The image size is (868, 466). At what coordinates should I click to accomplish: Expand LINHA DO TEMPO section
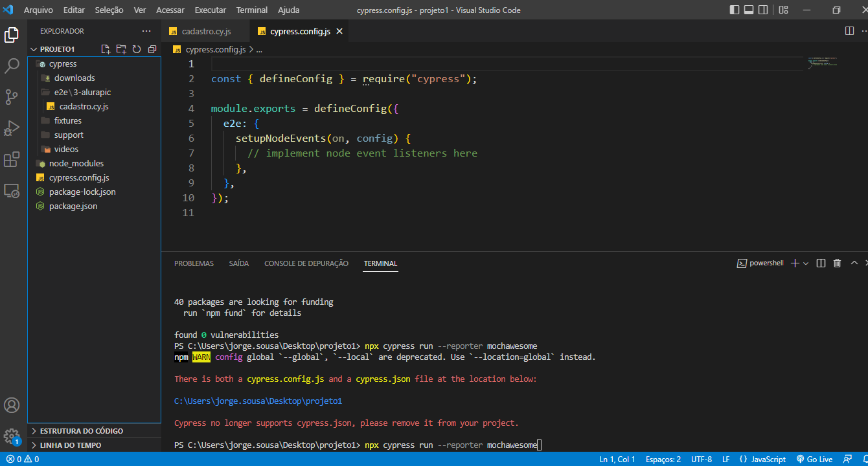[x=94, y=445]
